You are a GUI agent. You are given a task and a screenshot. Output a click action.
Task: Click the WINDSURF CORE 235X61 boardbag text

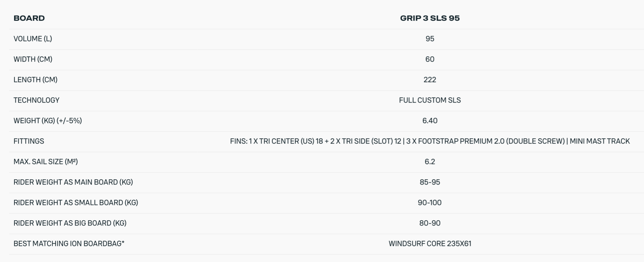point(429,244)
